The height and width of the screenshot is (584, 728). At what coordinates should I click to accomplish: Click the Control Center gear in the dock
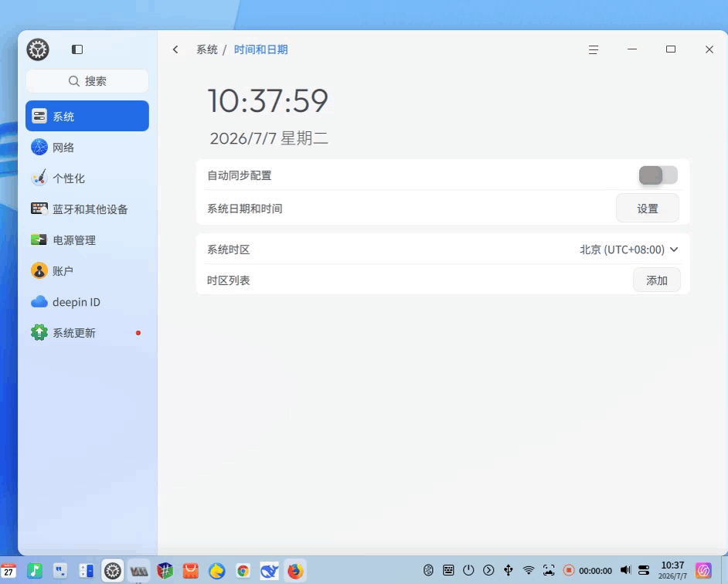[x=112, y=571]
